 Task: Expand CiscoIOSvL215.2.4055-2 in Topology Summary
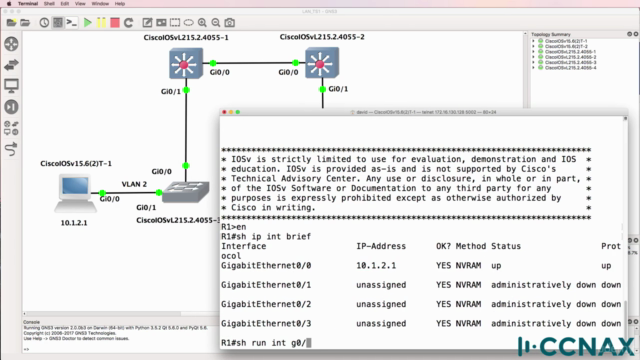click(533, 57)
